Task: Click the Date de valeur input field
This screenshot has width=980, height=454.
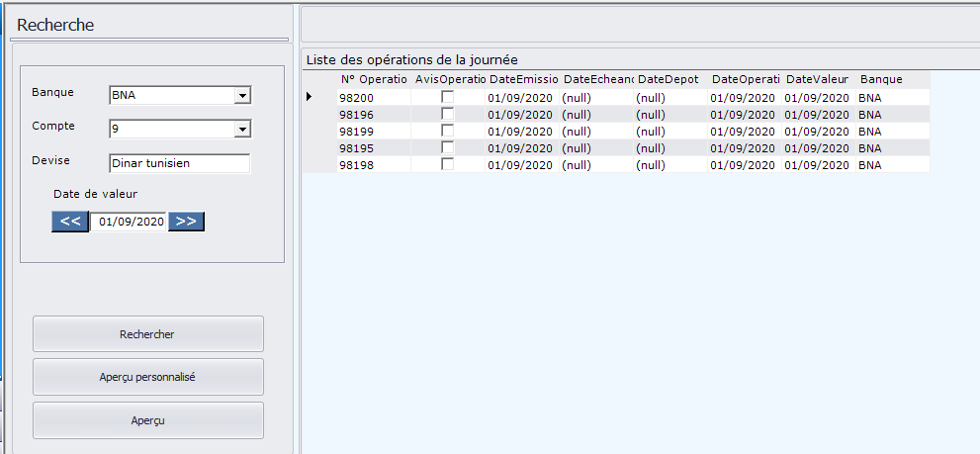Action: [130, 223]
